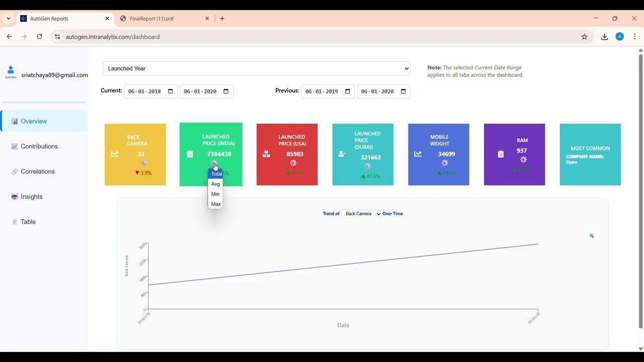The height and width of the screenshot is (362, 644).
Task: Click the Current end date field
Action: (206, 92)
